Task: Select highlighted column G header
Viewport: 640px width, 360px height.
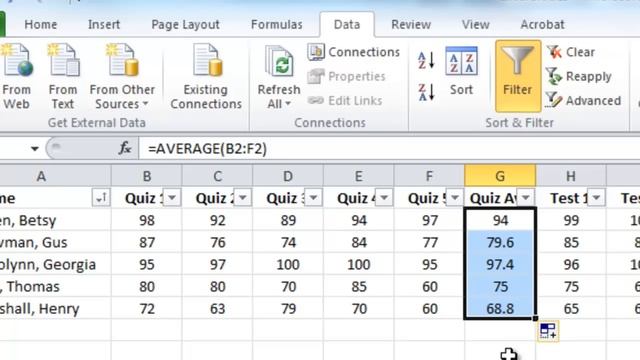Action: (x=500, y=176)
